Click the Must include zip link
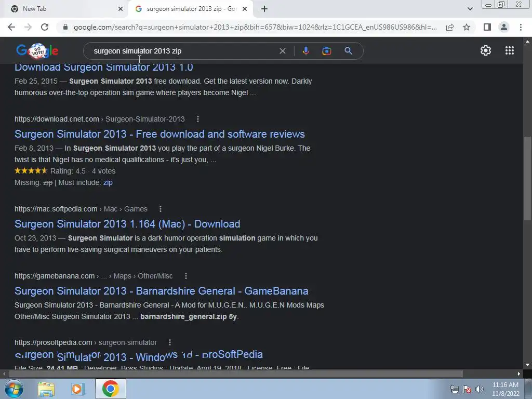 pyautogui.click(x=108, y=182)
